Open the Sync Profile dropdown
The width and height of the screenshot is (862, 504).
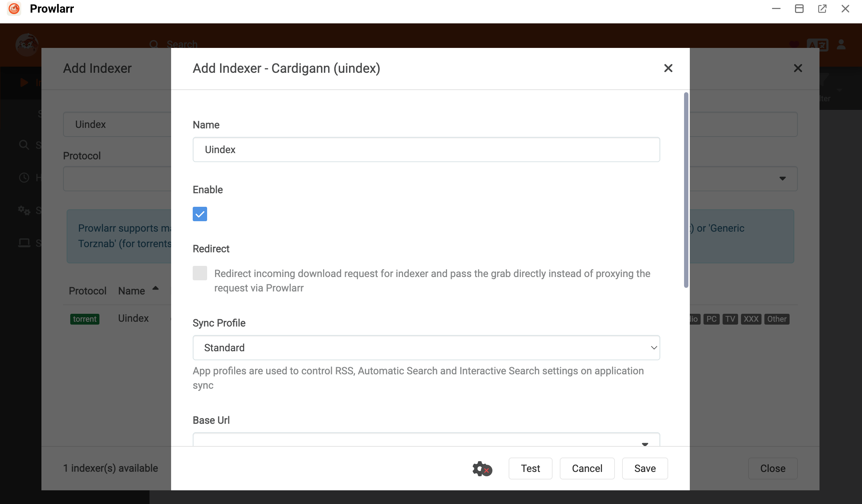(x=426, y=347)
